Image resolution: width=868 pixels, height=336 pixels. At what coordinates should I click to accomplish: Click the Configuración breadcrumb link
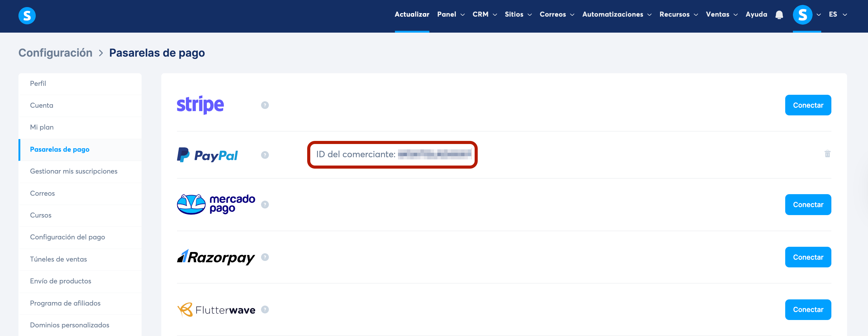pos(55,53)
